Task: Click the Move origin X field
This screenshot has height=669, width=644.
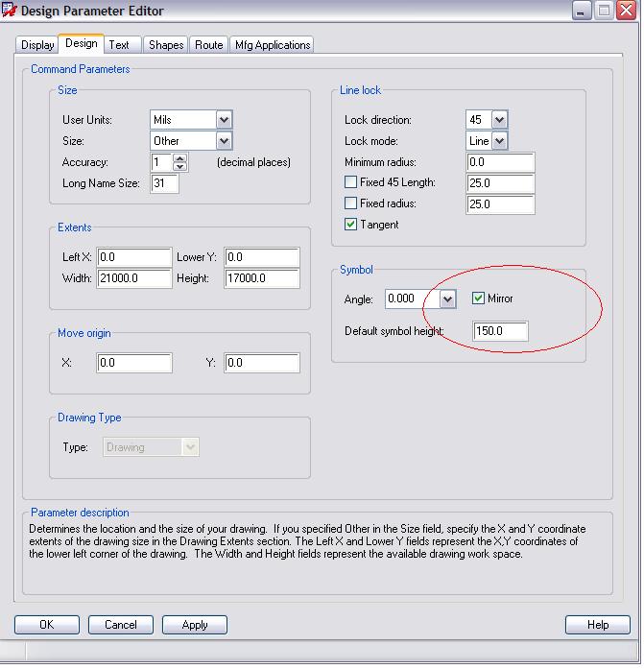Action: pos(134,363)
